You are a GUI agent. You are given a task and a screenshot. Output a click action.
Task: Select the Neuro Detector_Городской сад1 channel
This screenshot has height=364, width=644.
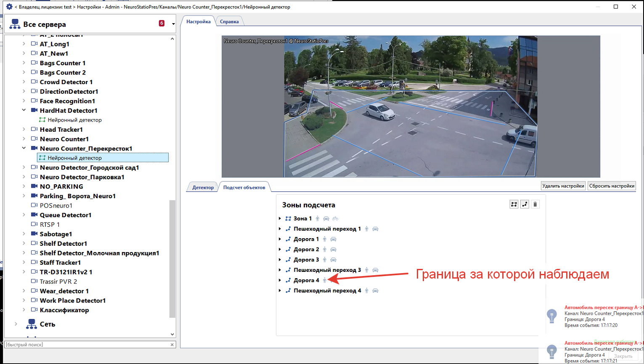coord(89,167)
